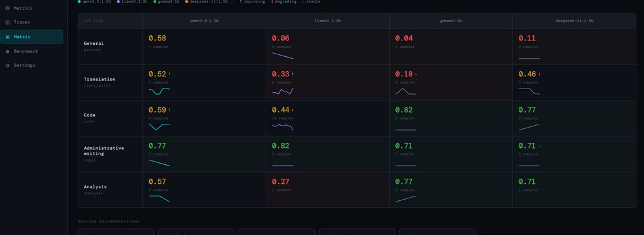
Task: Click llama Code sparkline chart
Action: 283,127
